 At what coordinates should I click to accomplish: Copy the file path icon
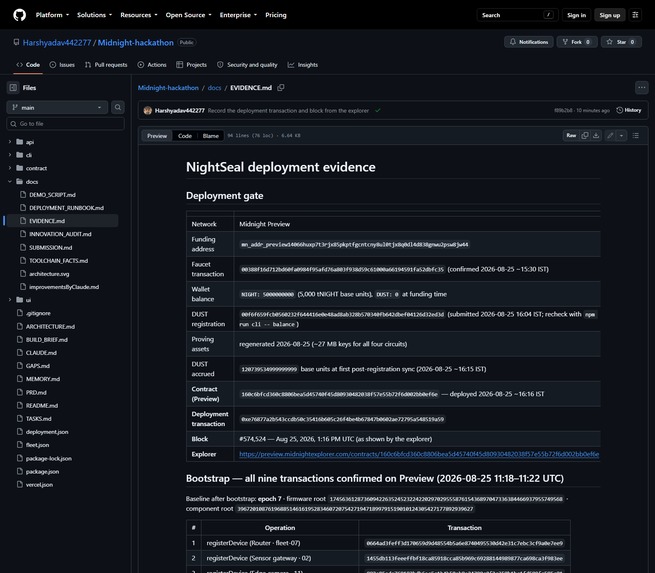[281, 88]
